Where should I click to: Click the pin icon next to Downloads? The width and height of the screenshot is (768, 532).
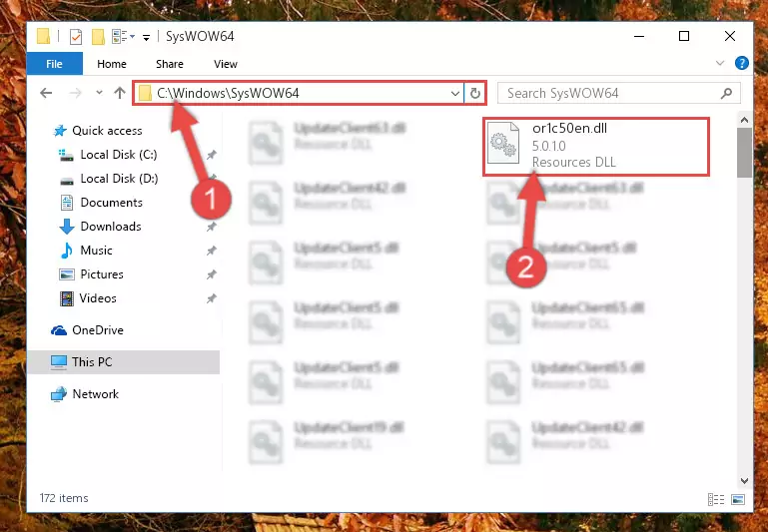211,228
